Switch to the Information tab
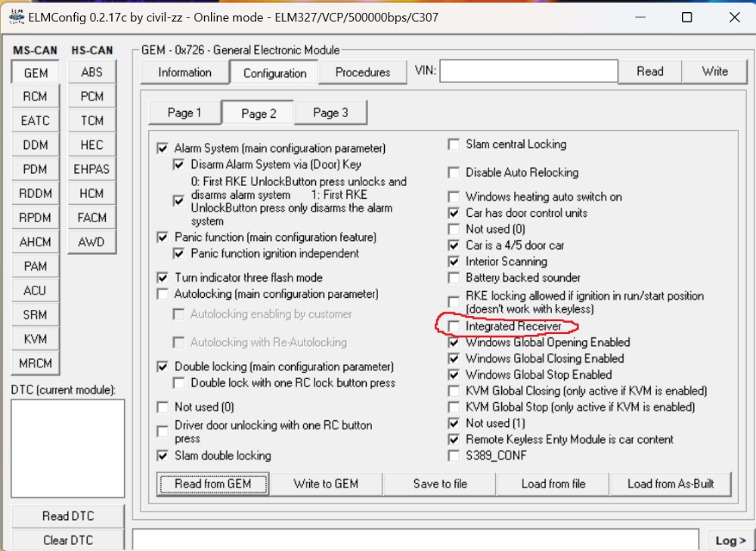756x551 pixels. point(184,73)
